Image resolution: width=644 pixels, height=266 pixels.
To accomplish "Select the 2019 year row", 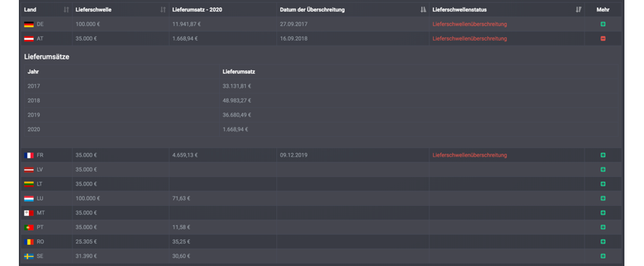I will 321,115.
